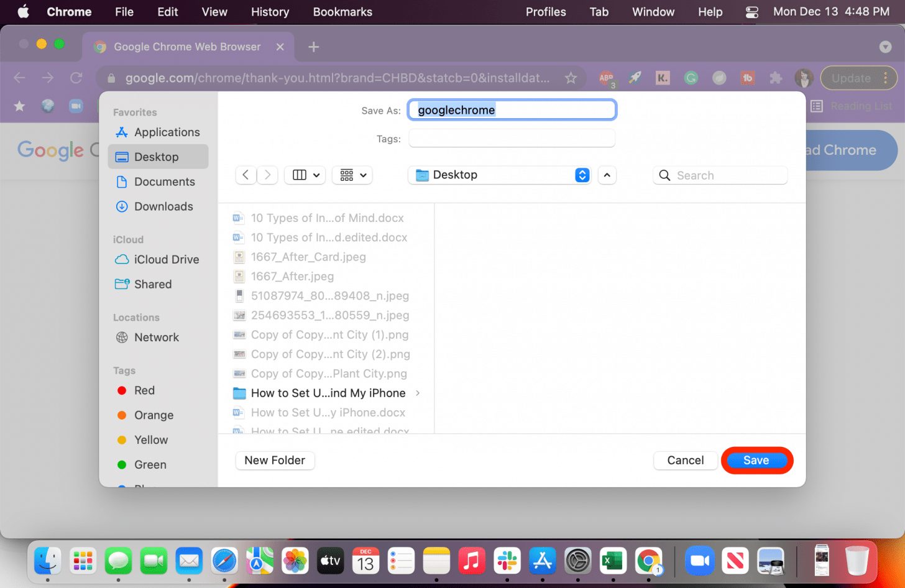Screen dimensions: 905x588
Task: Click the Save button
Action: (x=756, y=460)
